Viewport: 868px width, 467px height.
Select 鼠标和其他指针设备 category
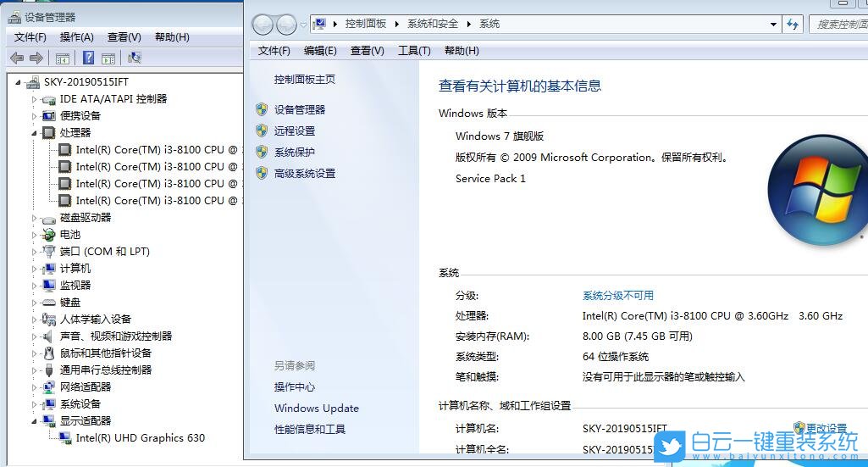click(x=106, y=353)
